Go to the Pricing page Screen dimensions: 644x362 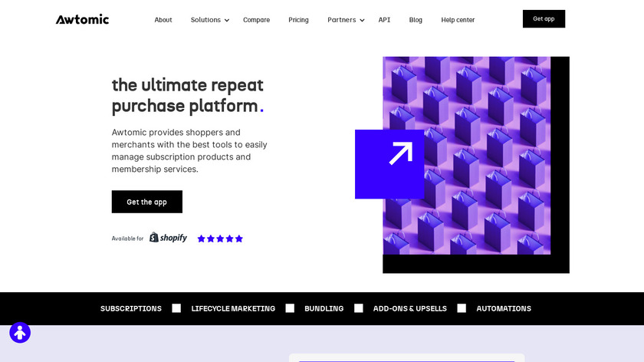[298, 20]
